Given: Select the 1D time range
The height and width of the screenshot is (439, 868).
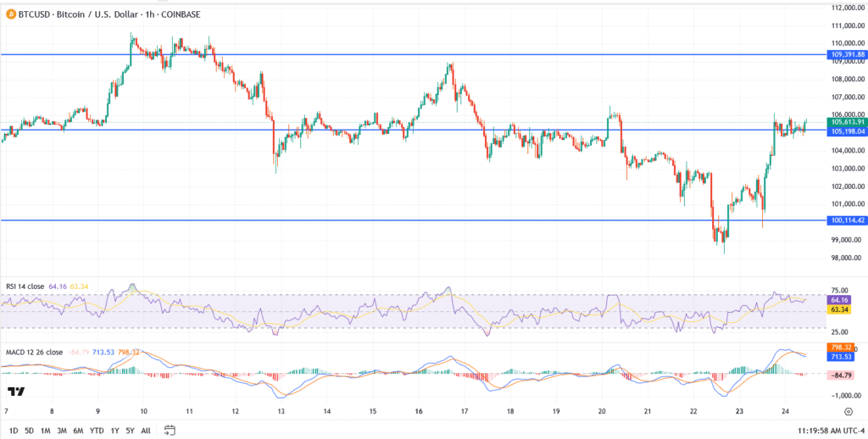Looking at the screenshot, I should (12, 430).
